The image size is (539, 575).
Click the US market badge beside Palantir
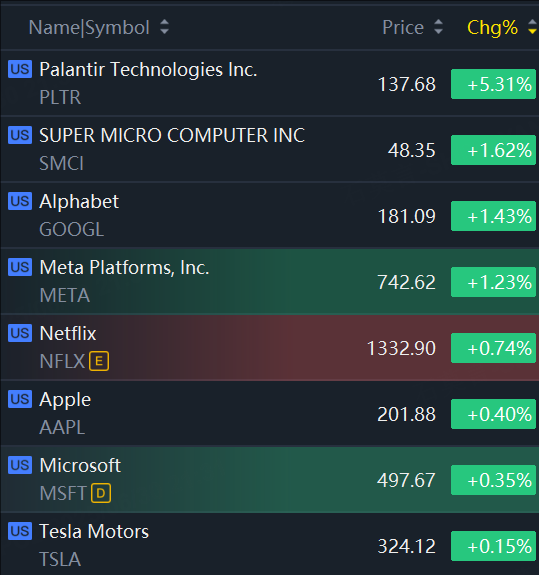(x=20, y=69)
